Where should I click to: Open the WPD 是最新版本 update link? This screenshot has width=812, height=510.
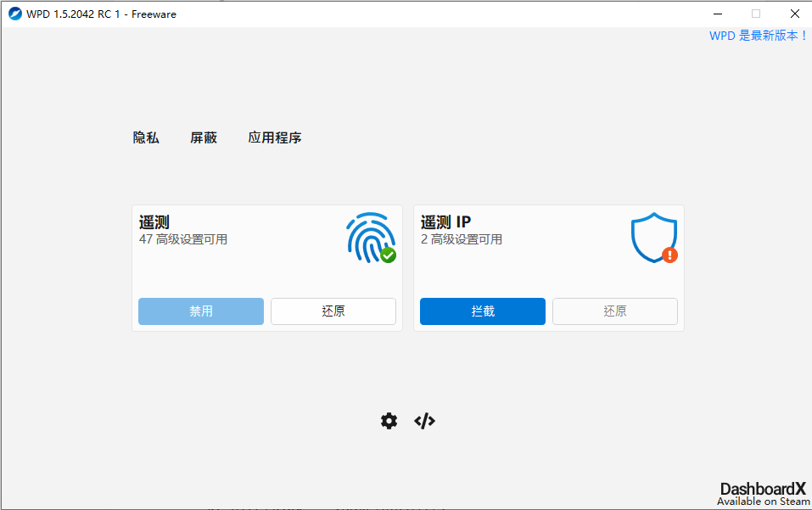[x=758, y=36]
